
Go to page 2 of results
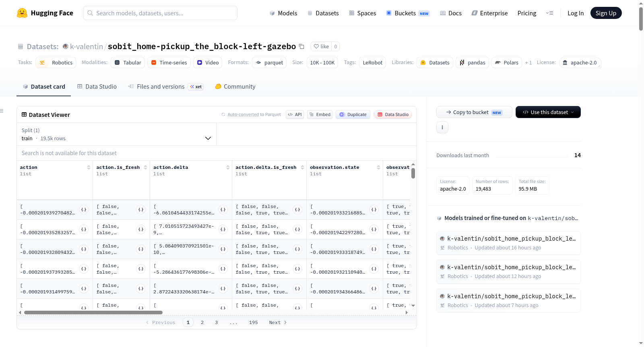202,322
